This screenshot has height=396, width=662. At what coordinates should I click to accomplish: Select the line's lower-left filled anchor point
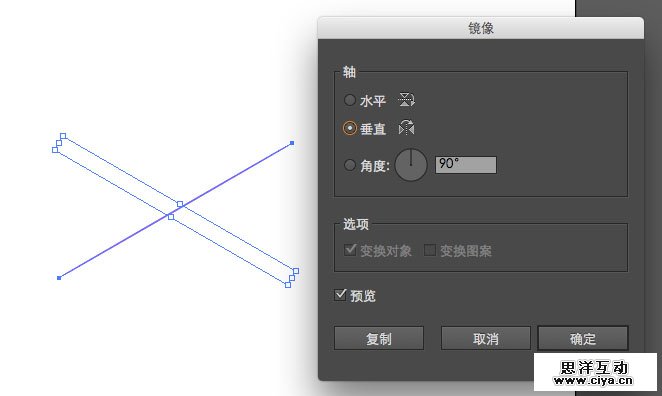[x=59, y=278]
